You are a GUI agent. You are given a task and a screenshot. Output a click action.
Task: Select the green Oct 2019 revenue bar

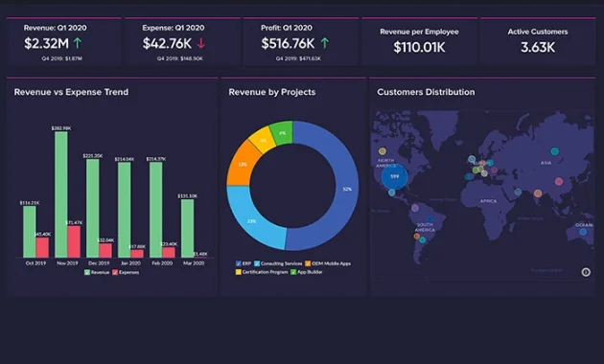click(30, 232)
